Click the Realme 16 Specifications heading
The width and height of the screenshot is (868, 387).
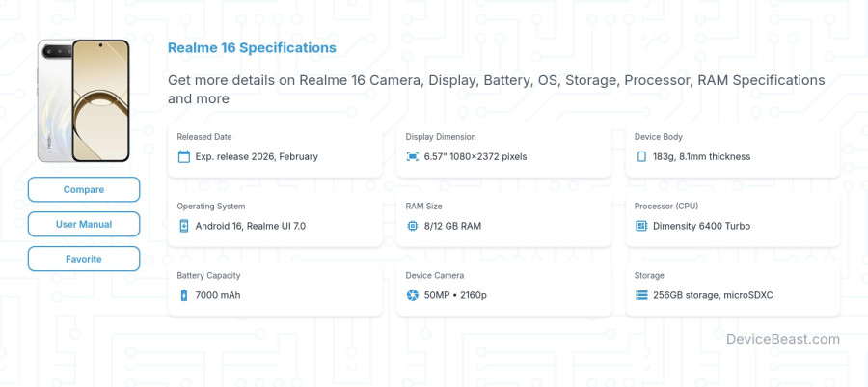tap(252, 47)
